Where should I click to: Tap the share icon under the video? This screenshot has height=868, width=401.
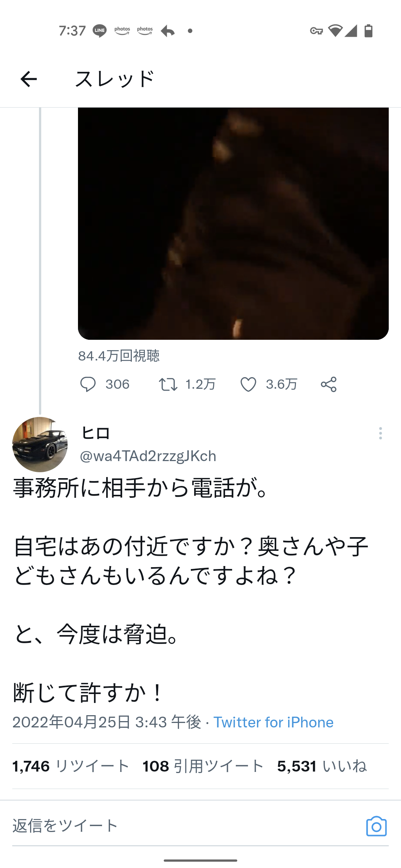click(329, 384)
